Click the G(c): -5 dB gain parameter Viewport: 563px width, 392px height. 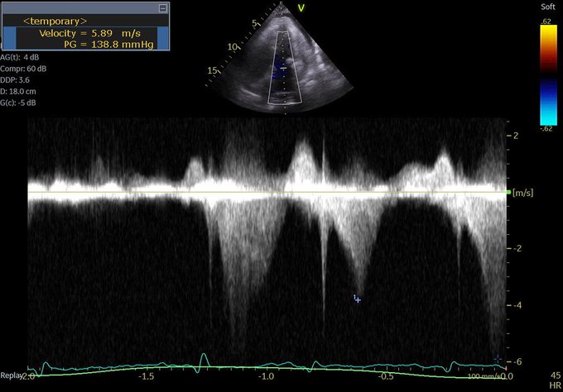(x=18, y=103)
